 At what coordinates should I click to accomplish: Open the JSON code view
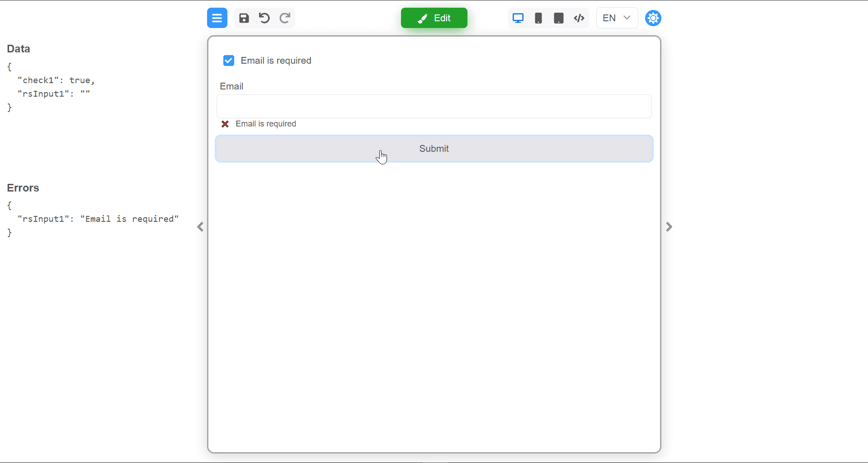click(579, 18)
